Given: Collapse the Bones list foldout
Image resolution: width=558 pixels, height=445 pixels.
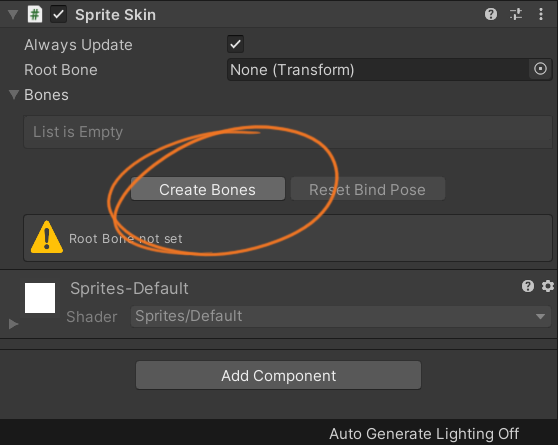Looking at the screenshot, I should click(x=14, y=95).
